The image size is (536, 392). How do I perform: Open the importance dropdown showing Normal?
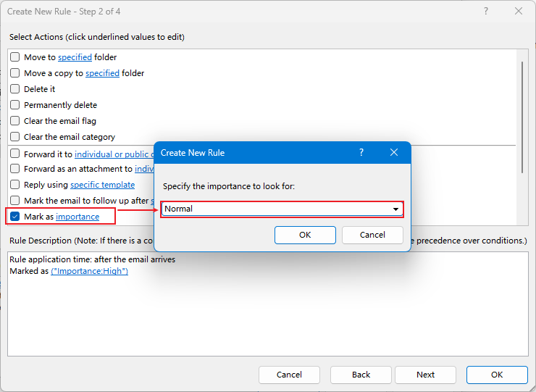pos(282,209)
